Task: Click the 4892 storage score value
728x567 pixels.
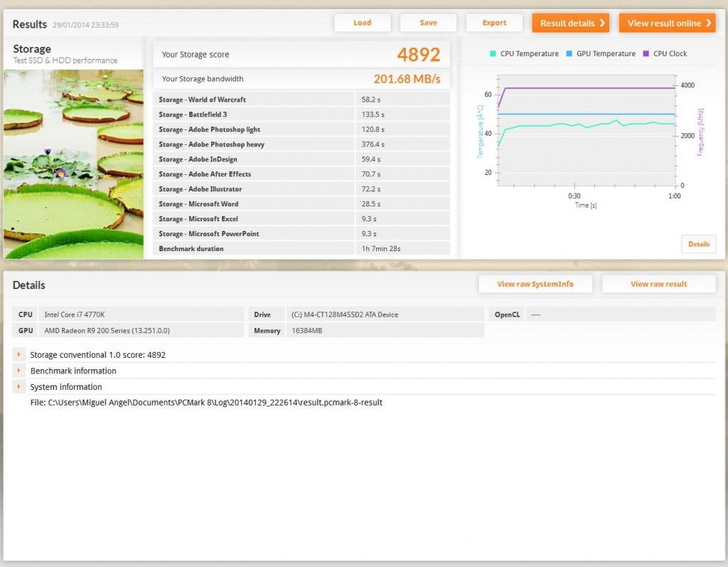Action: coord(418,55)
